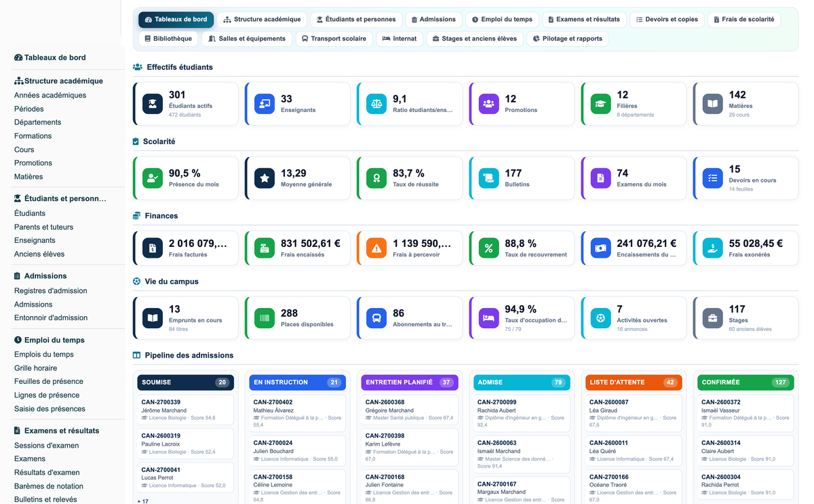Open Registres d'admission in the sidebar

(x=51, y=291)
